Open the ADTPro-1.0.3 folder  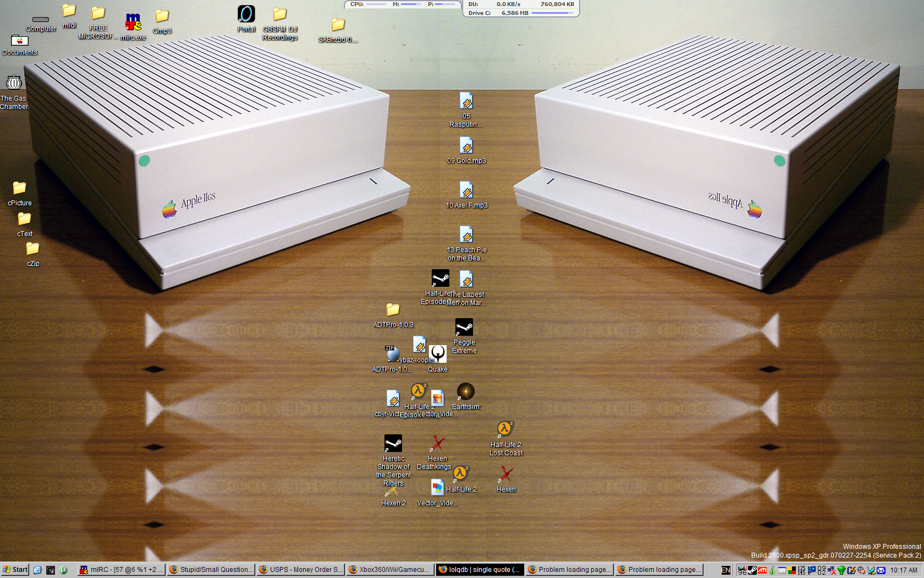click(x=393, y=310)
